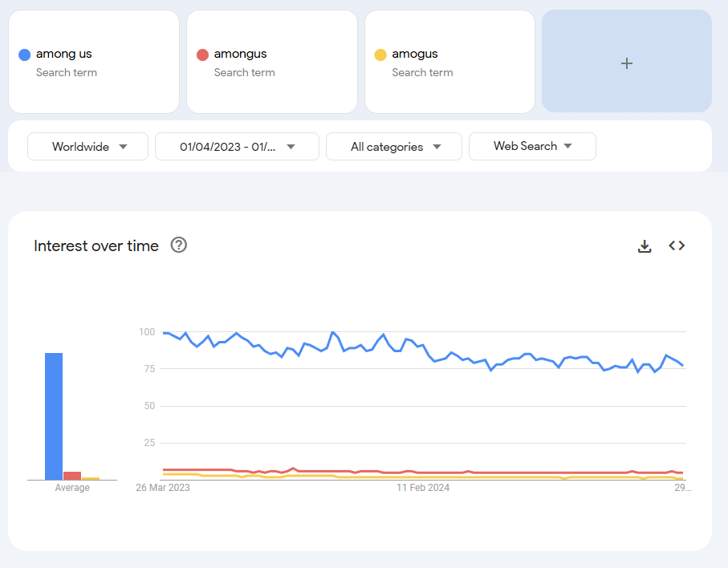Image resolution: width=728 pixels, height=568 pixels.
Task: Edit the 'amogus' search term
Action: tap(415, 54)
